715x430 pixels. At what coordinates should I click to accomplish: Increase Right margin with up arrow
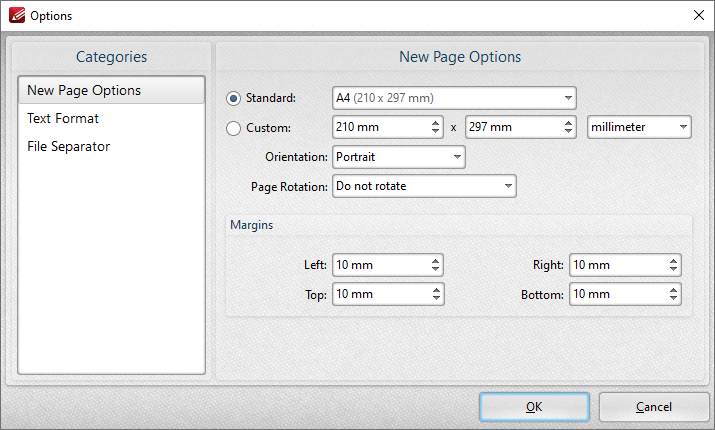pos(674,261)
